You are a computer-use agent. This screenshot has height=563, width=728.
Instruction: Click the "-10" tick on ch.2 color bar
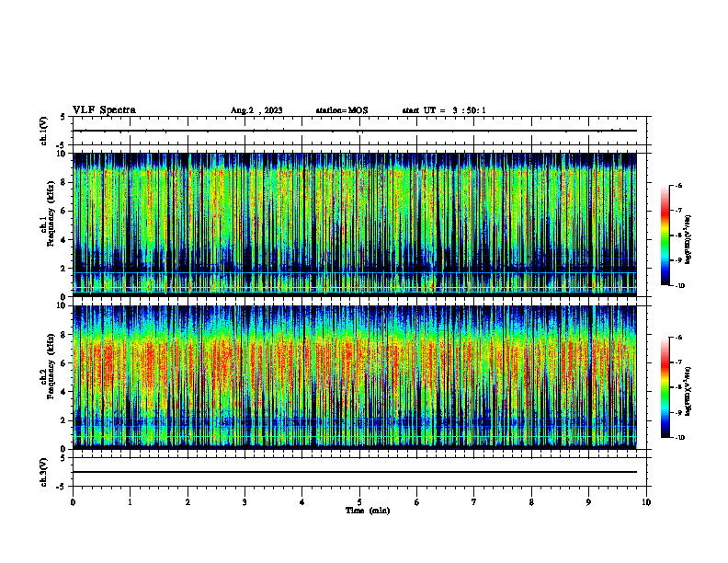tap(680, 438)
